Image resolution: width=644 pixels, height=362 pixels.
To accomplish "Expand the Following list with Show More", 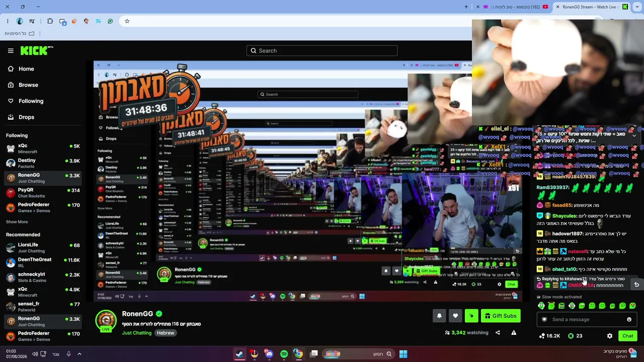I will click(17, 222).
